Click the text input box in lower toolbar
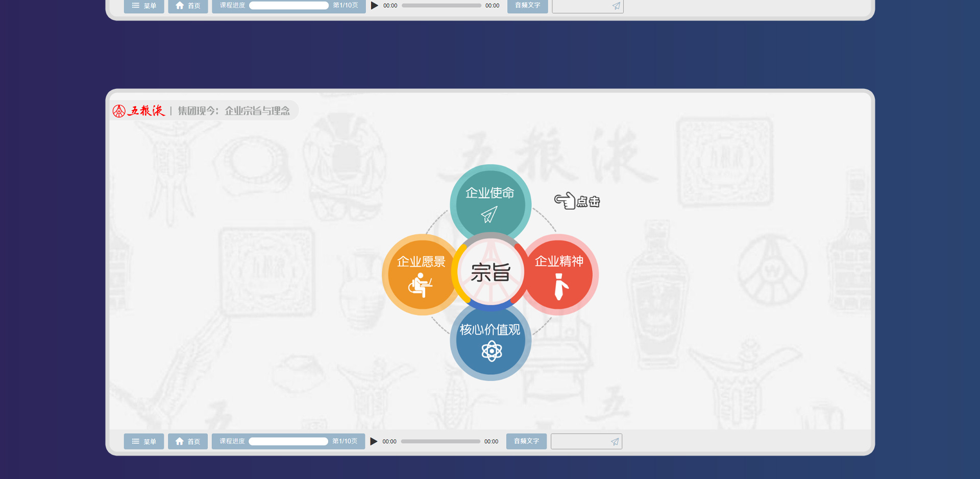Viewport: 980px width, 479px height. (580, 441)
